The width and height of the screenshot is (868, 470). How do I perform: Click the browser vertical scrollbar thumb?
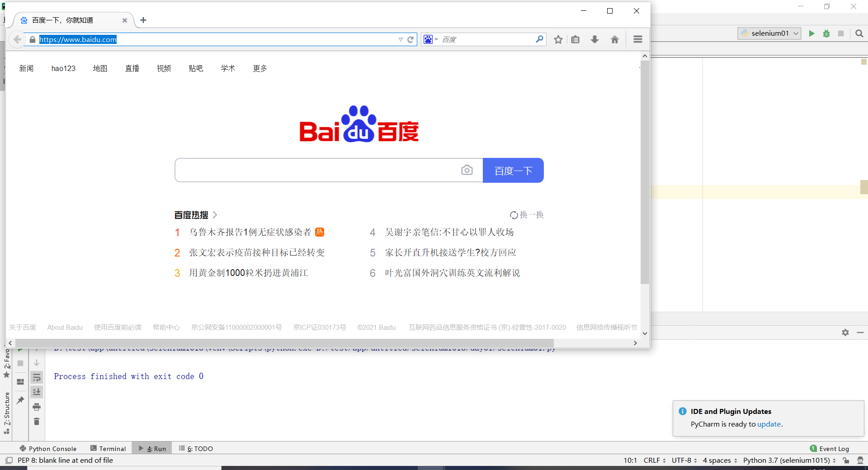pos(645,172)
